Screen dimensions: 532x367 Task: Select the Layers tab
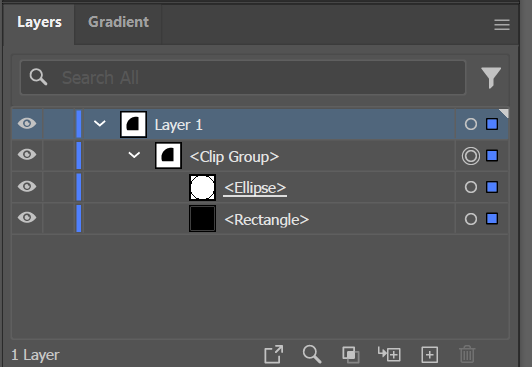pos(39,22)
